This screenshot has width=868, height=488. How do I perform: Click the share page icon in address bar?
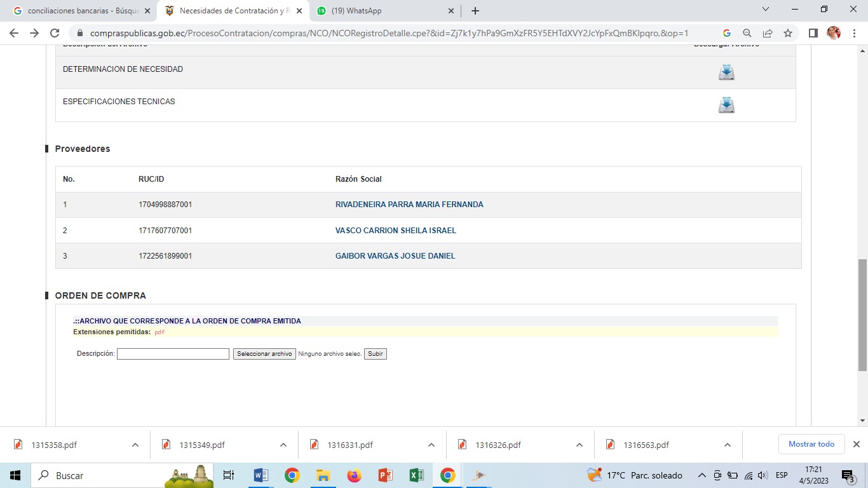(768, 33)
